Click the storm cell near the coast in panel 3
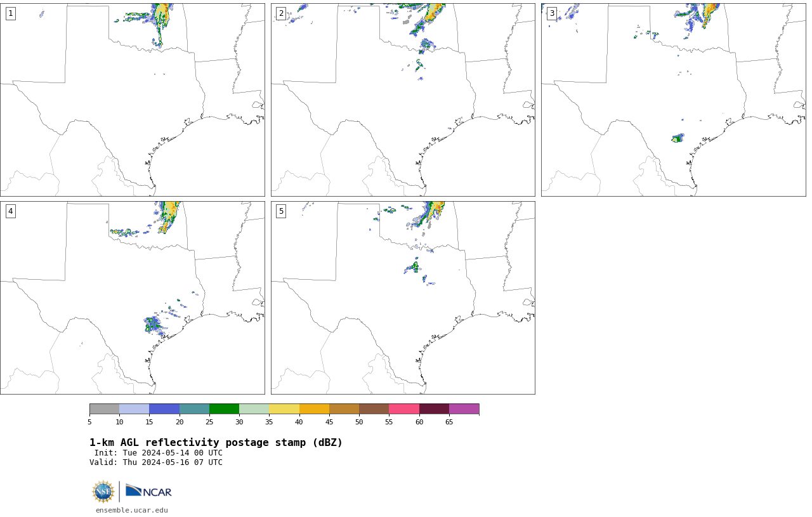This screenshot has height=517, width=812. pos(678,138)
